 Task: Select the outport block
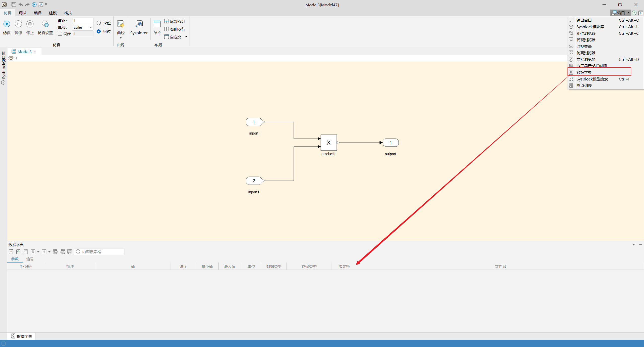pyautogui.click(x=391, y=143)
